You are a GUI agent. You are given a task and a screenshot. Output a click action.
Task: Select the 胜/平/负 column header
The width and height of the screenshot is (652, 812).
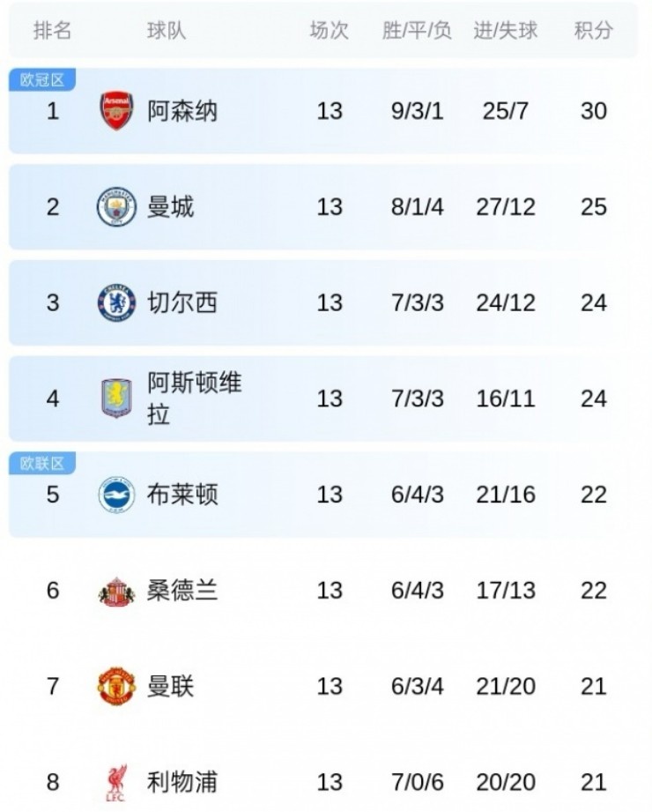click(417, 31)
